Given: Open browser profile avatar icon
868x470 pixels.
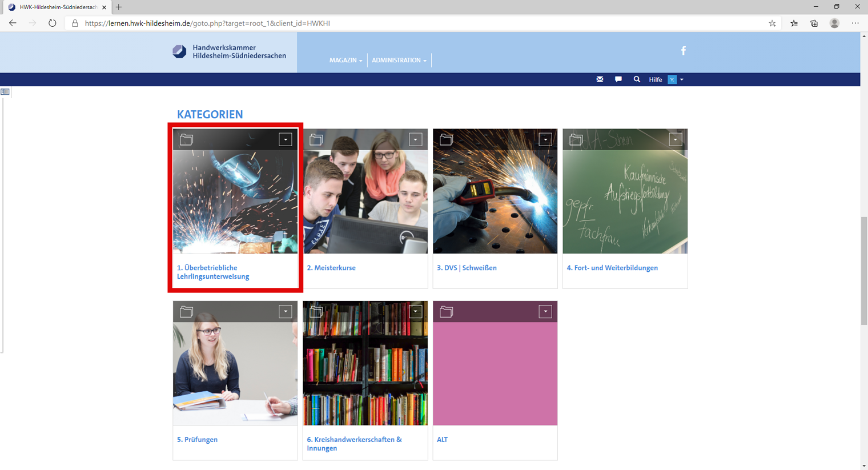Looking at the screenshot, I should click(834, 23).
